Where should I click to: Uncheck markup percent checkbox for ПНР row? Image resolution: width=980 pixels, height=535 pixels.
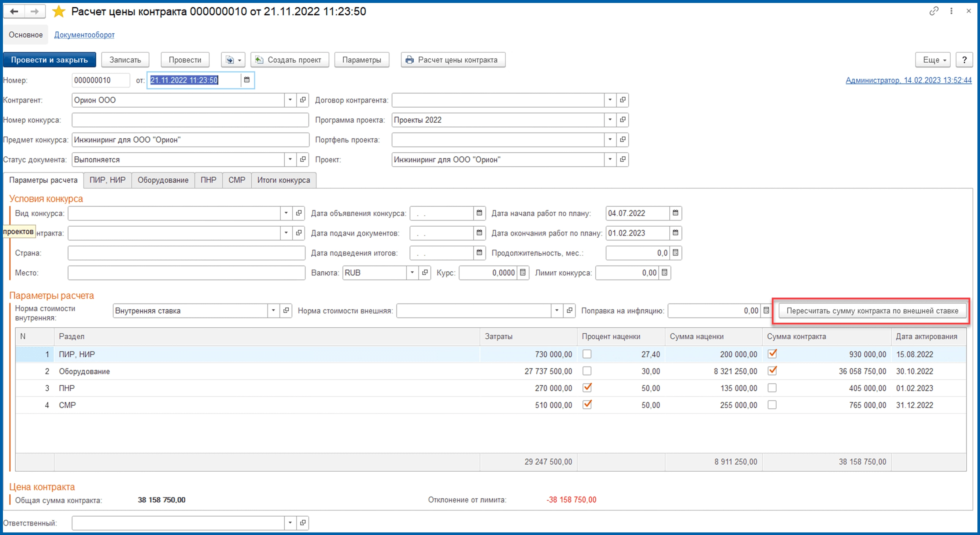[587, 388]
